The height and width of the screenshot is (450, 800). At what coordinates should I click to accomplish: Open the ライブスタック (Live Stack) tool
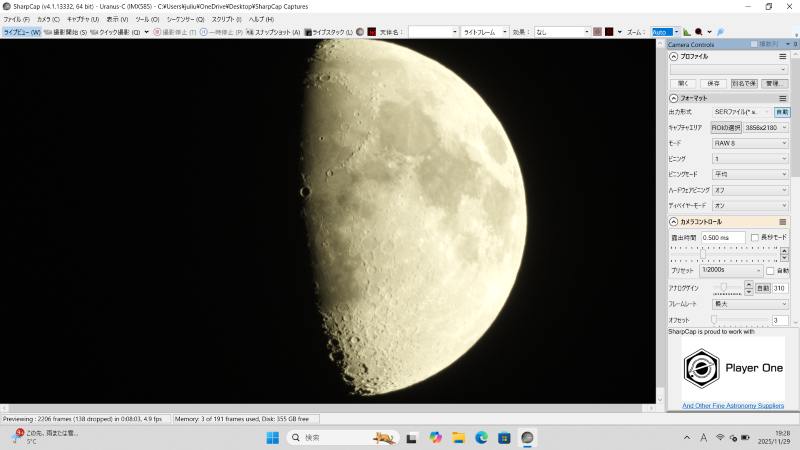[329, 32]
